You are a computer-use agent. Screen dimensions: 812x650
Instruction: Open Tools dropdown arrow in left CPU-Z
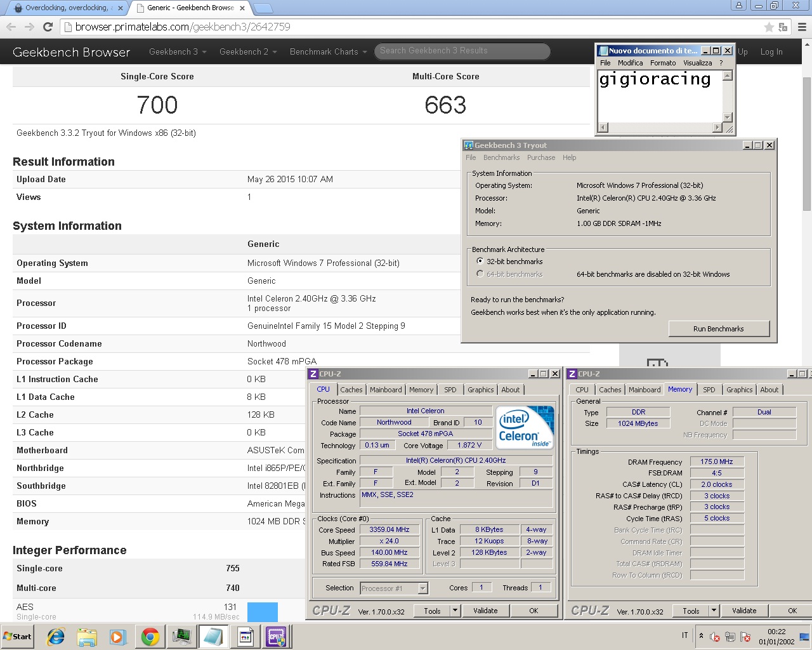pyautogui.click(x=455, y=611)
